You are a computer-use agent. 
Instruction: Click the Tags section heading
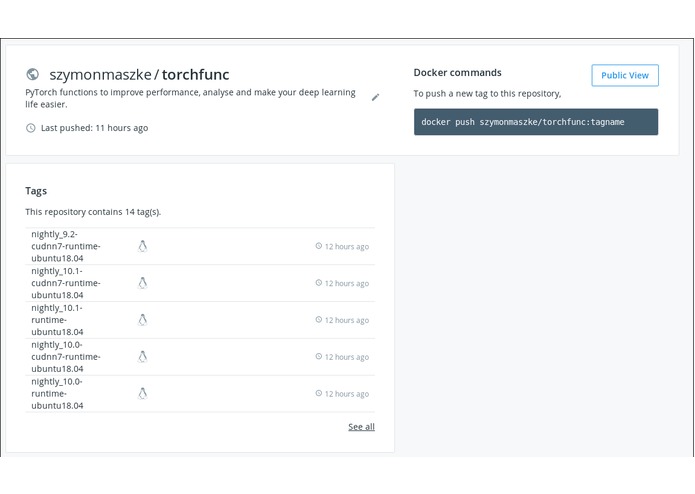coord(36,191)
